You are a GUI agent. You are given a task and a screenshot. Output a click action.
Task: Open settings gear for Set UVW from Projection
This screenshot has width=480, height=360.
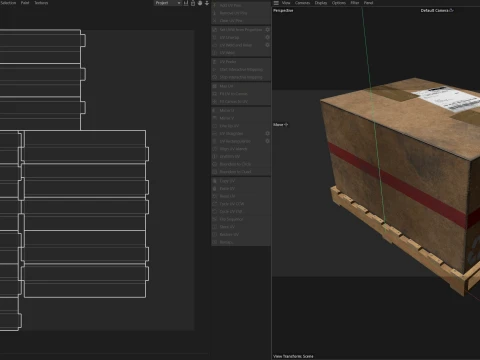point(267,30)
